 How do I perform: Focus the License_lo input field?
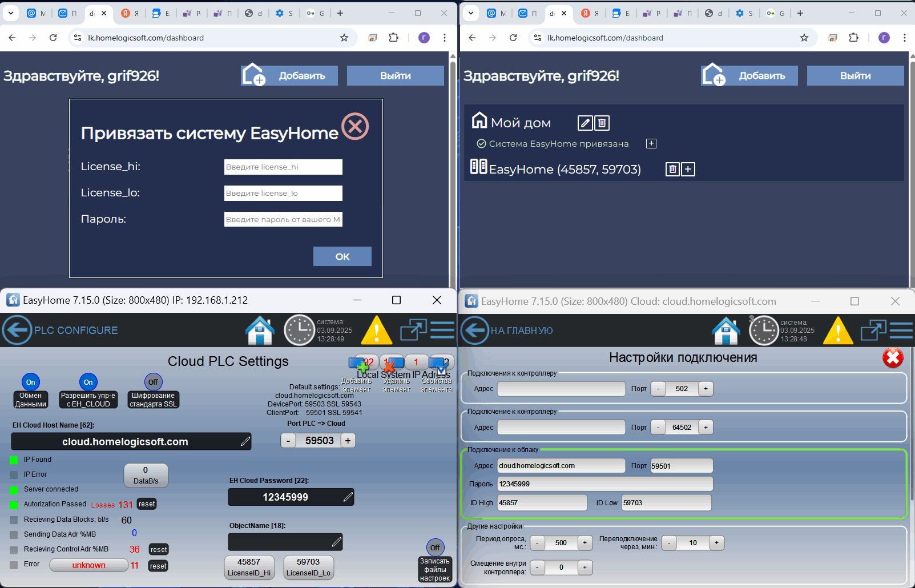tap(283, 193)
